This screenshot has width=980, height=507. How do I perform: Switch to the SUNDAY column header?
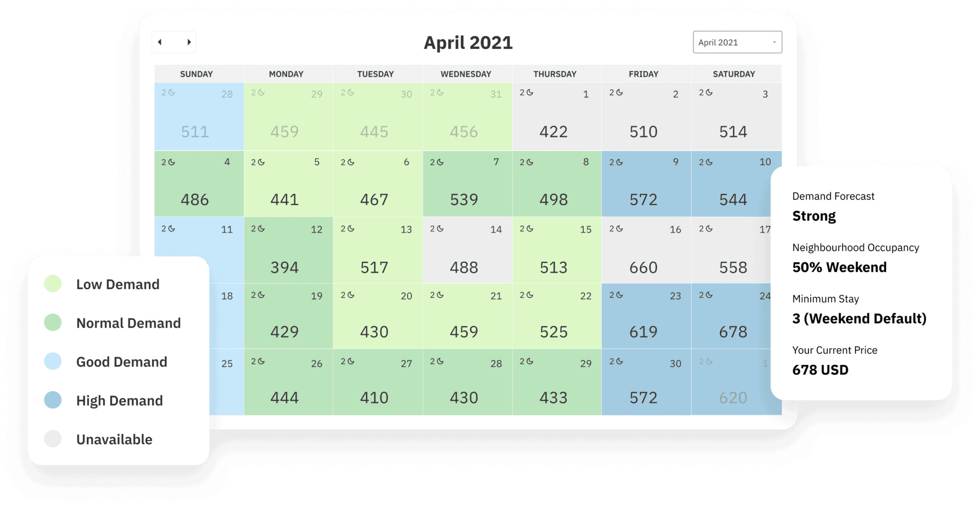click(x=196, y=74)
